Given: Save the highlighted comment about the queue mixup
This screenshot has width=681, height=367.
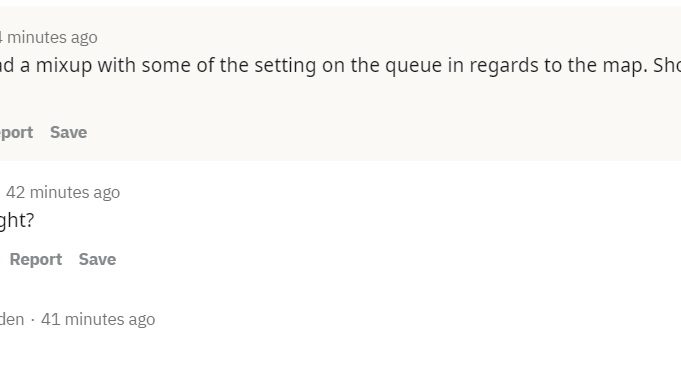Looking at the screenshot, I should tap(68, 132).
